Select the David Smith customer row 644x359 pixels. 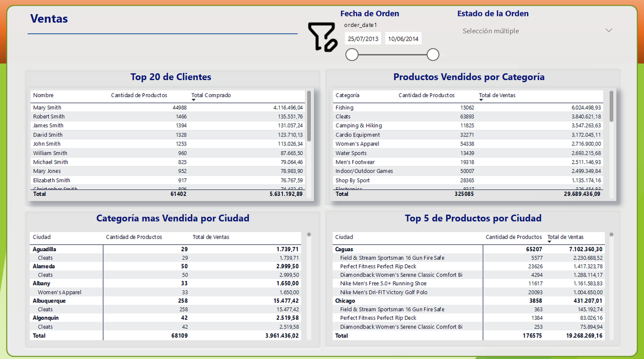coord(168,134)
